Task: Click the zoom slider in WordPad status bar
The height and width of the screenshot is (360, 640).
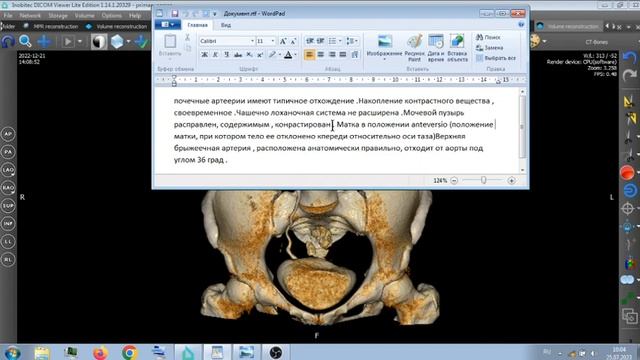Action: 483,180
